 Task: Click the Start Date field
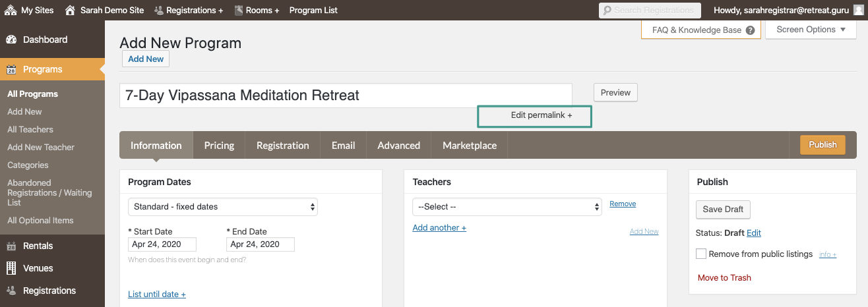[162, 244]
